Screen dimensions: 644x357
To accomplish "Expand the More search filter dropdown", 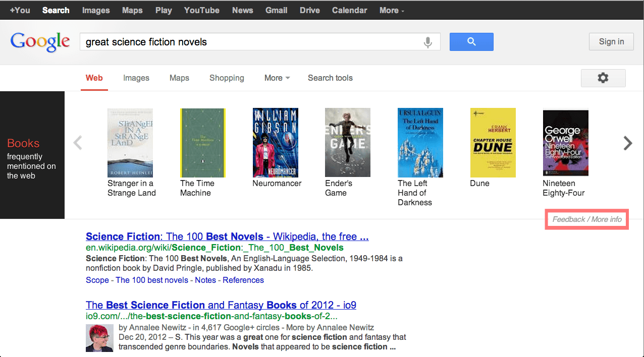I will [277, 78].
